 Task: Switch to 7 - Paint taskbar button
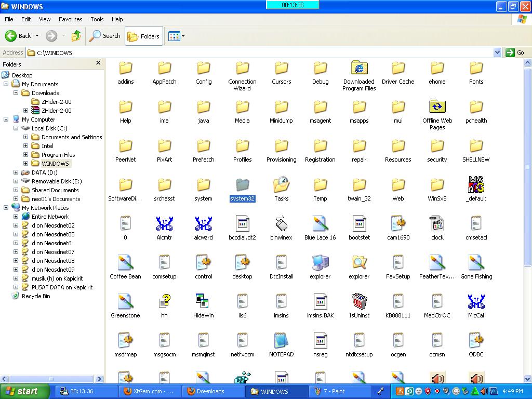(341, 391)
